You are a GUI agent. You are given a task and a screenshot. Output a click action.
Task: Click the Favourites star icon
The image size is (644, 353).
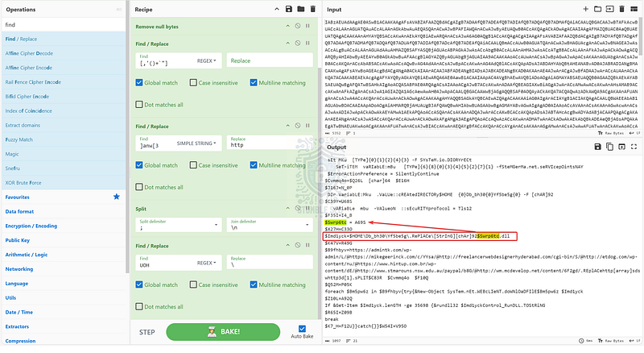pos(117,197)
